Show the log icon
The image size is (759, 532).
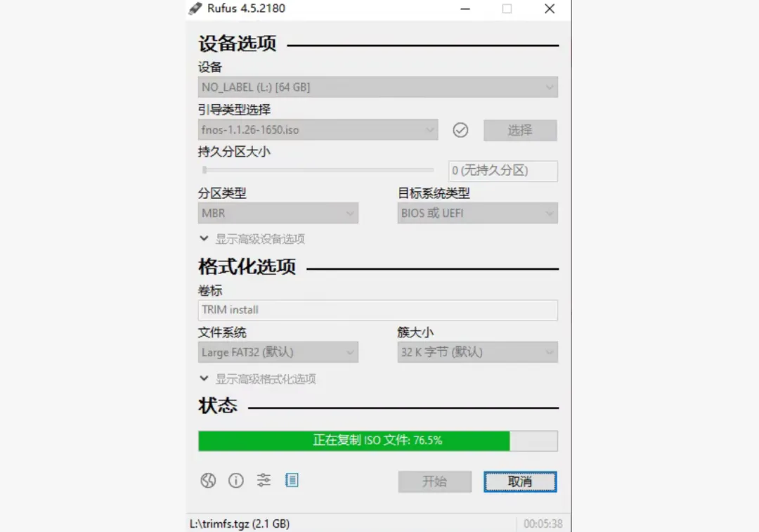[292, 480]
